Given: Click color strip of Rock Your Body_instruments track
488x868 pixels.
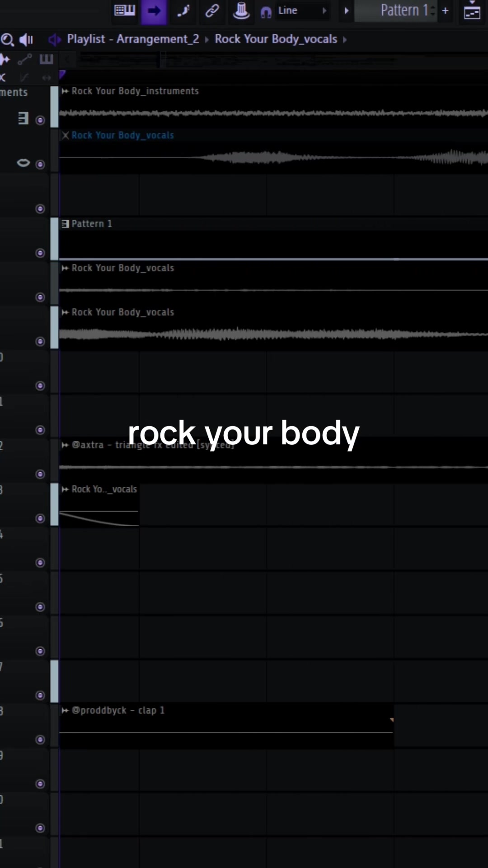Looking at the screenshot, I should click(54, 107).
